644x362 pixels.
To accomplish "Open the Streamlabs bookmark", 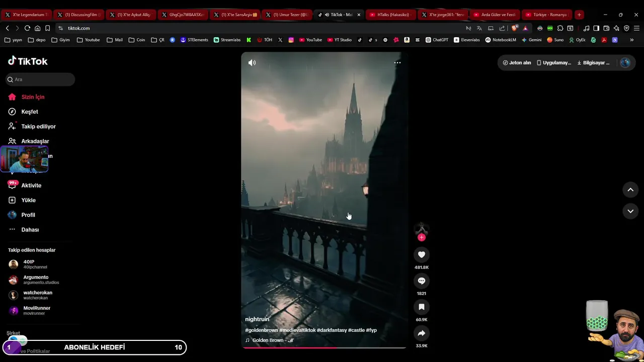I will coord(227,40).
